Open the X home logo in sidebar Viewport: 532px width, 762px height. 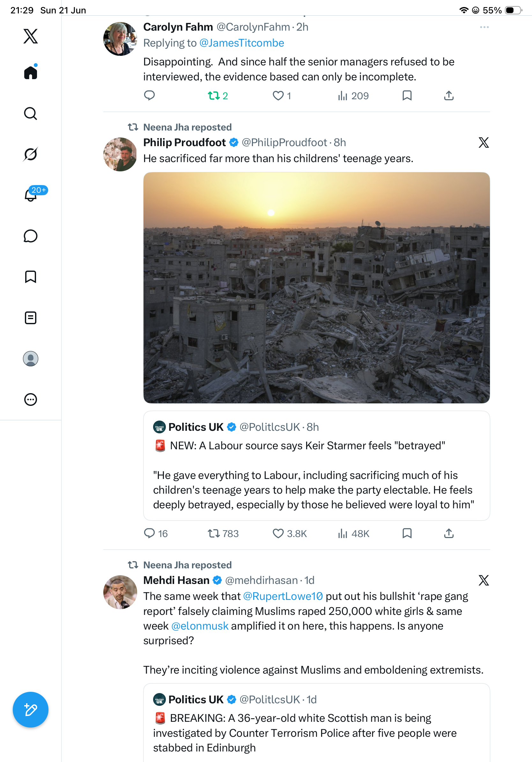pyautogui.click(x=31, y=36)
